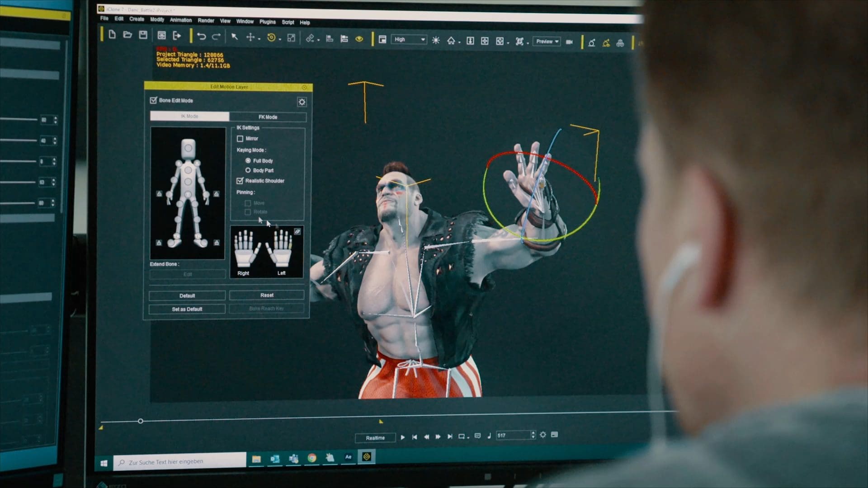Step to the next frame
The image size is (868, 488).
pos(438,437)
